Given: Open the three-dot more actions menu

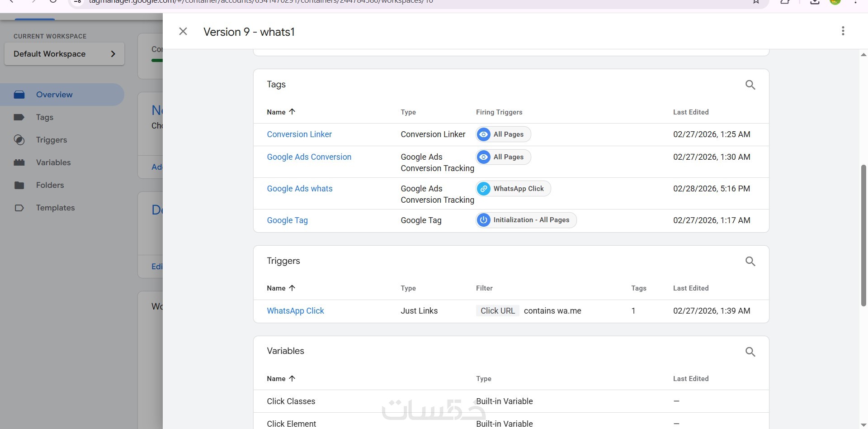Looking at the screenshot, I should click(x=843, y=31).
